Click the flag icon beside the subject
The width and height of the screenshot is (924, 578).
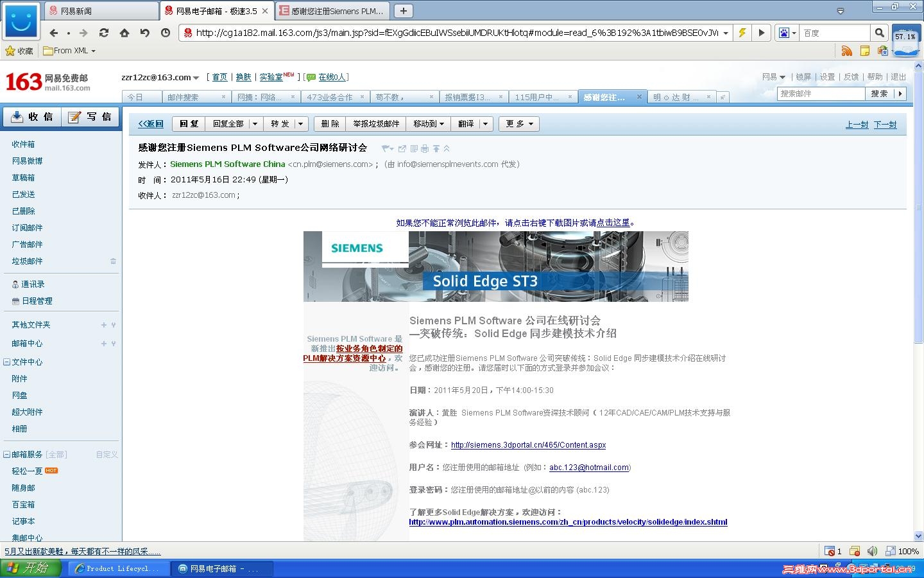pos(387,148)
